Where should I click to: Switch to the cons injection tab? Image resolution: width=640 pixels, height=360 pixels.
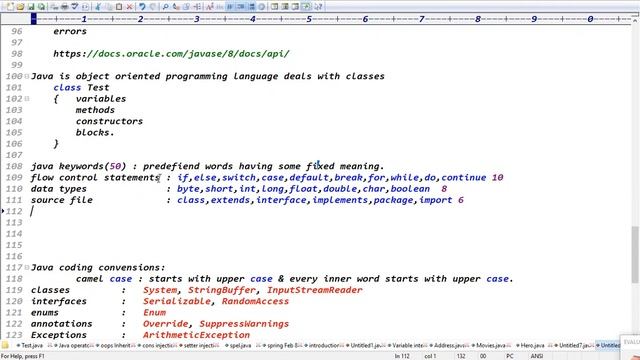[x=157, y=345]
